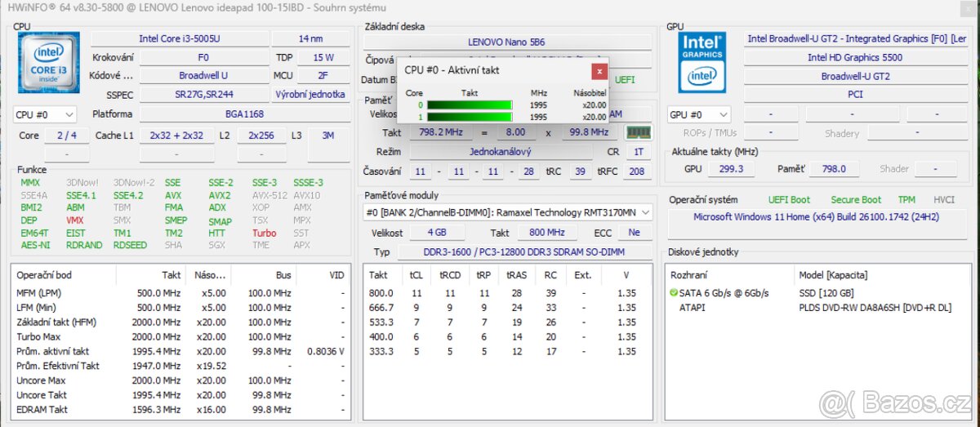Click Intel Broadwell-U GT2 - Integrated Graphics field
The height and width of the screenshot is (427, 980).
(854, 38)
